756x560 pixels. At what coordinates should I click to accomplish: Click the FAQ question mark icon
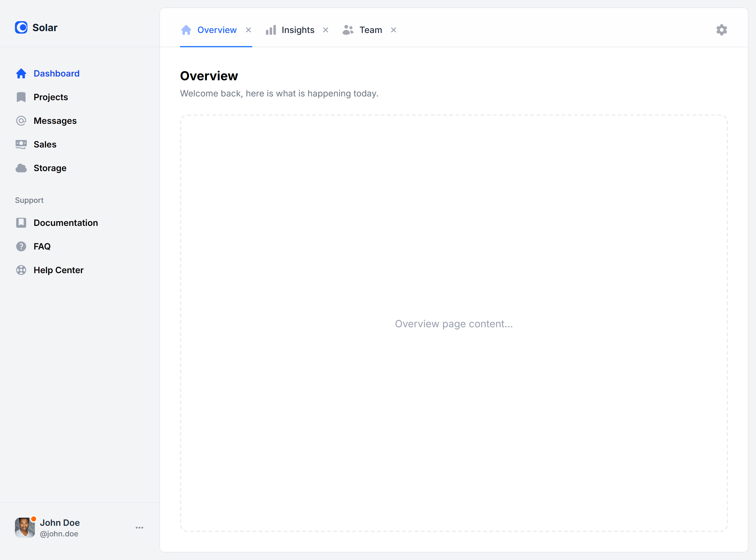coord(21,246)
